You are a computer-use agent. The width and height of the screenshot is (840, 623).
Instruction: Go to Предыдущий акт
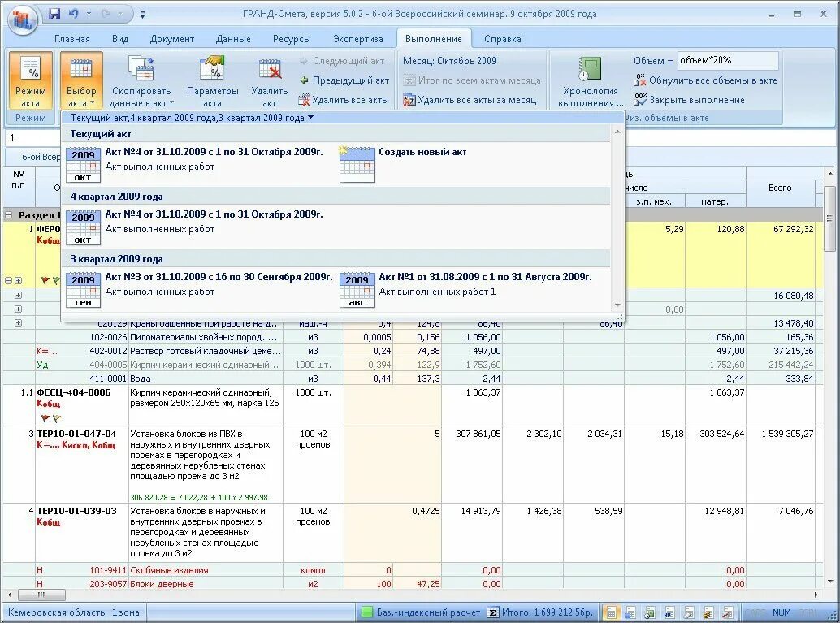344,80
